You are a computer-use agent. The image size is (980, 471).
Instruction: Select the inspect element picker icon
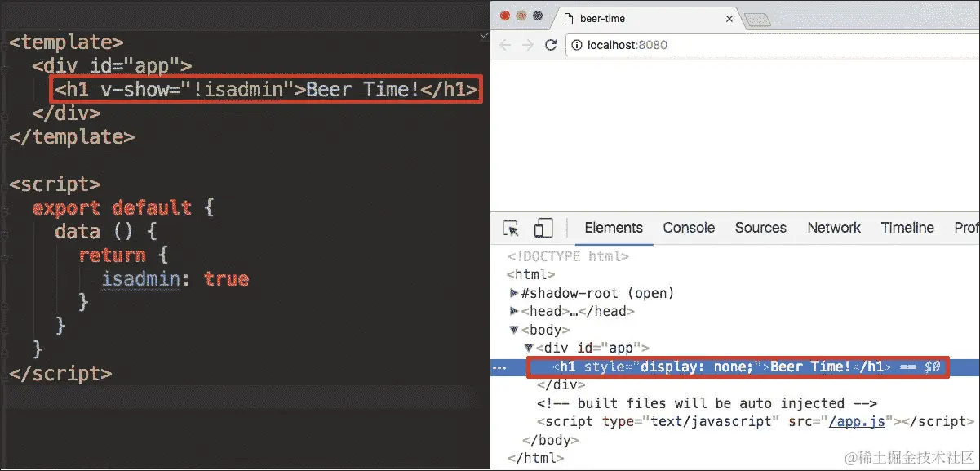[x=511, y=229]
